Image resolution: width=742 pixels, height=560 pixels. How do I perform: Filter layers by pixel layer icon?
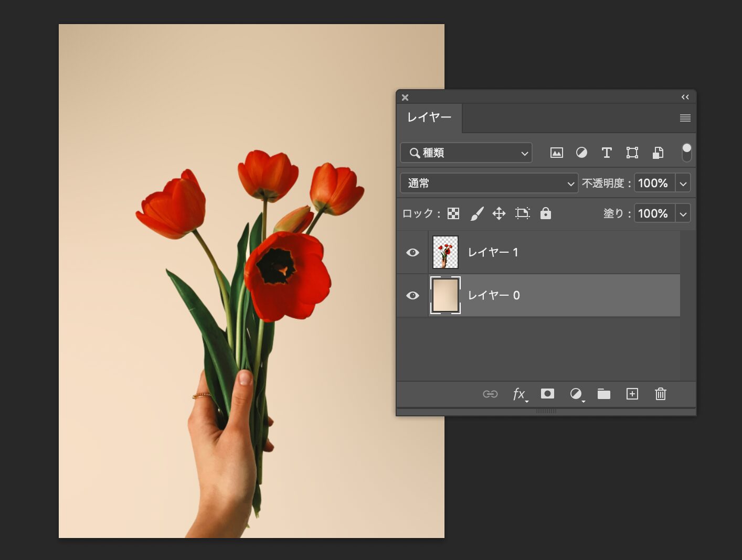click(556, 153)
